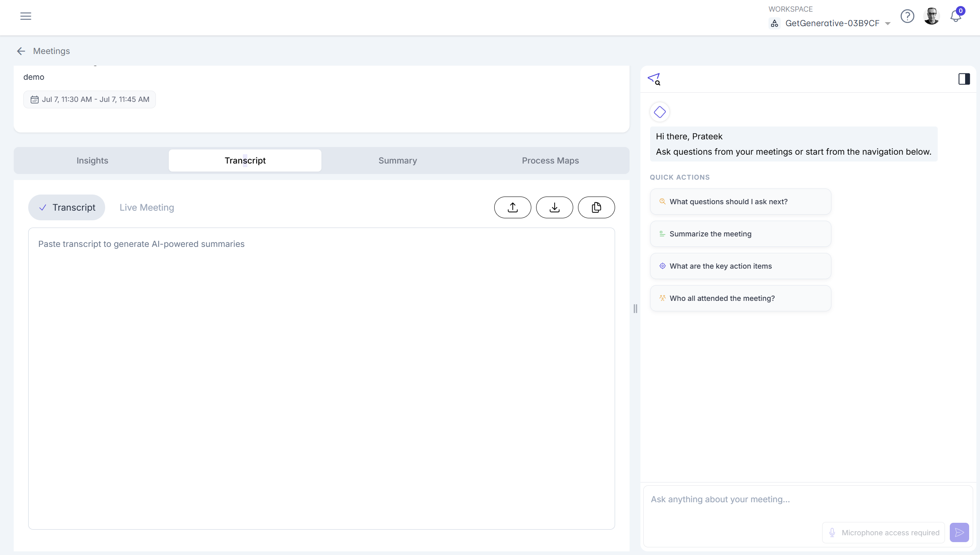Switch to Live Meeting mode
The width and height of the screenshot is (980, 555).
(x=147, y=207)
